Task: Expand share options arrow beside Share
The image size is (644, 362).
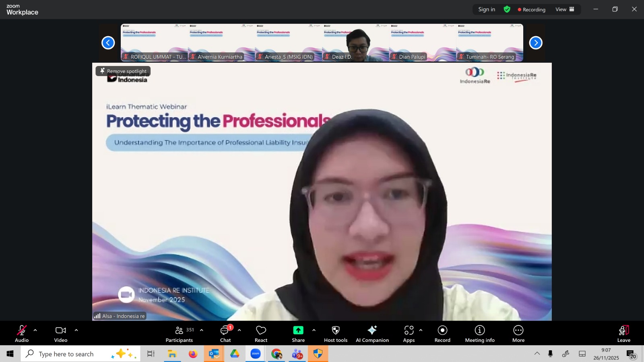Action: click(x=314, y=330)
